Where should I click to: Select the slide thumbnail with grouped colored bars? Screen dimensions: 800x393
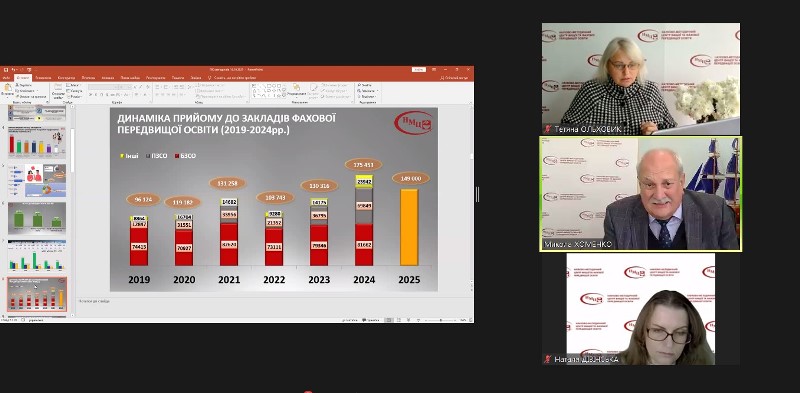[x=37, y=255]
